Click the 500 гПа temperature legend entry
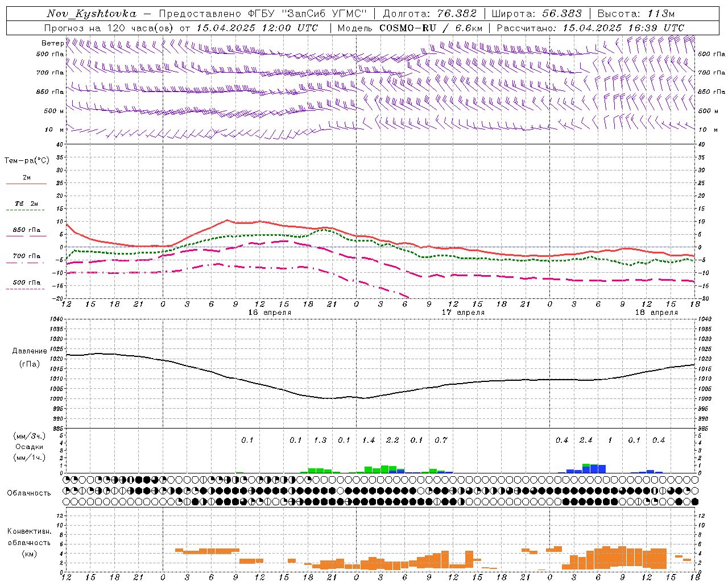Screen dimensions: 728x582 pos(27,282)
